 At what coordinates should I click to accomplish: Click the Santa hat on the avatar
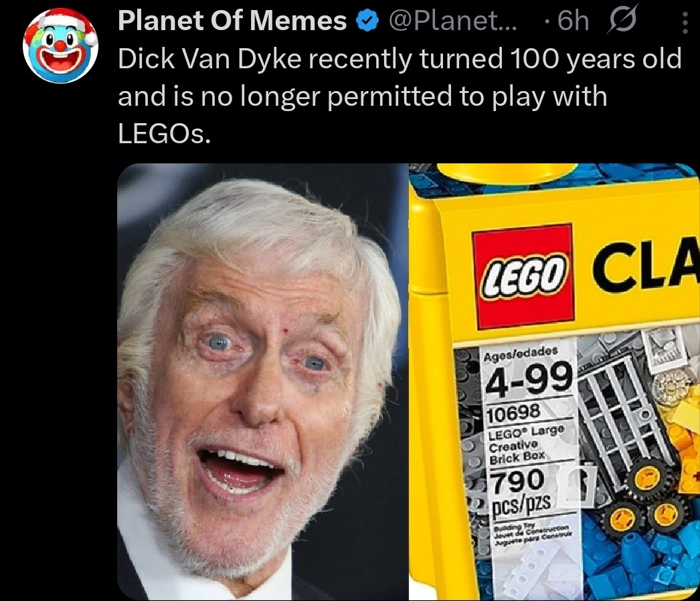61,25
